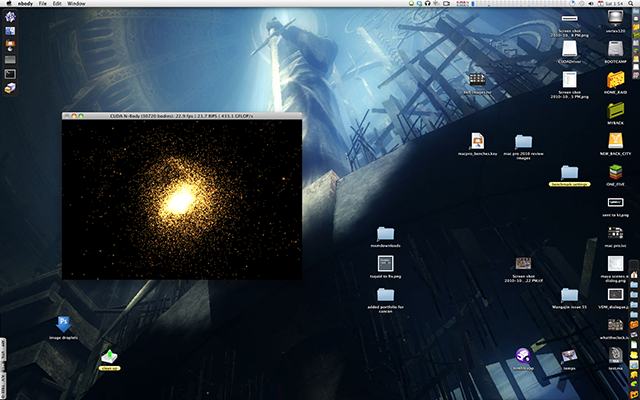Select Screen shot 2010-10...22 PM.tif file

[523, 263]
